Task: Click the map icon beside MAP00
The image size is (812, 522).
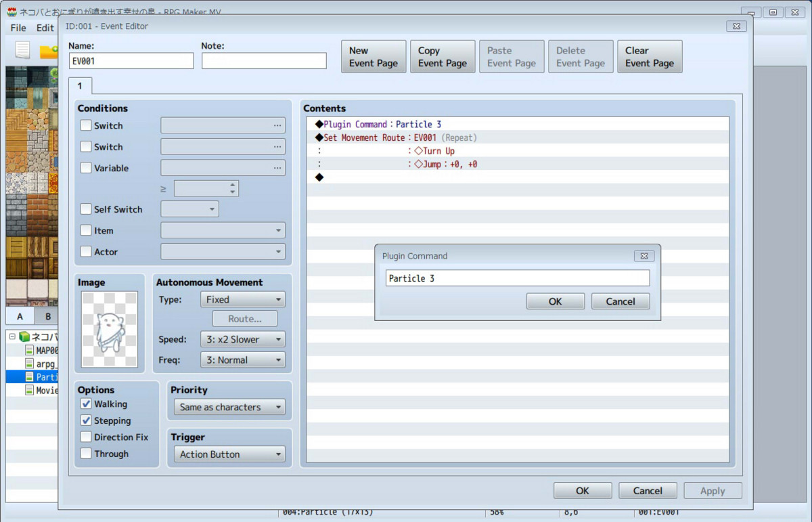Action: [29, 350]
